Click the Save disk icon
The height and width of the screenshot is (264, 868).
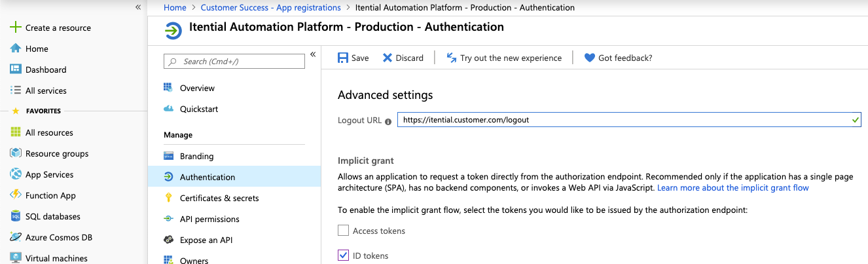(343, 58)
